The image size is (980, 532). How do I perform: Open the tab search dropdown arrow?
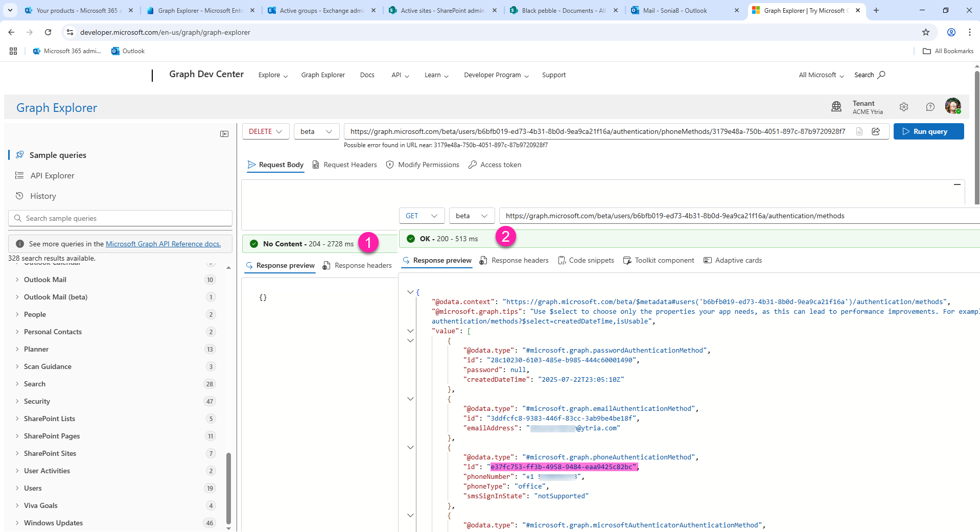[10, 10]
